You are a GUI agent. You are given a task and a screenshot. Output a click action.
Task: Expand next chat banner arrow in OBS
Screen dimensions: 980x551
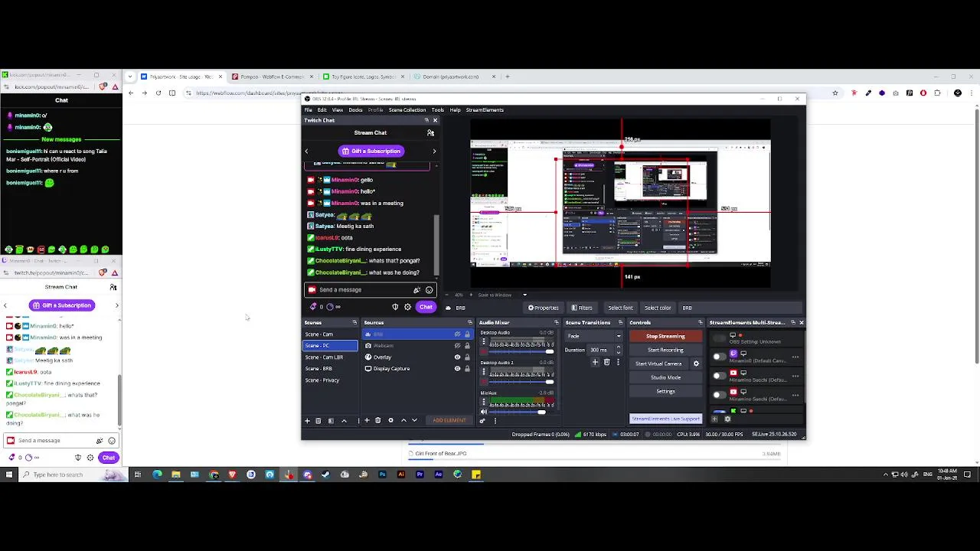coord(434,152)
